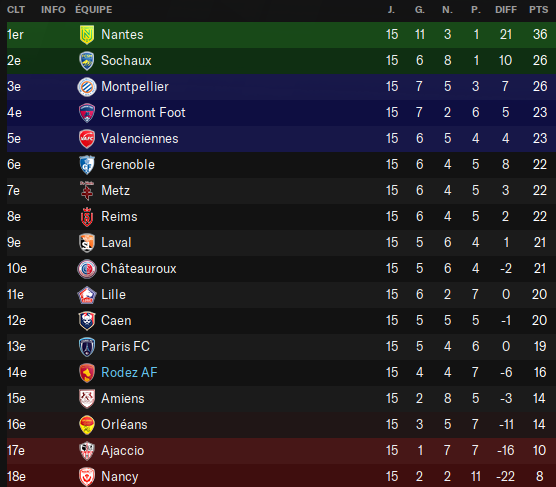Image resolution: width=556 pixels, height=487 pixels.
Task: Click the ÉQUIPE column header
Action: click(x=94, y=10)
